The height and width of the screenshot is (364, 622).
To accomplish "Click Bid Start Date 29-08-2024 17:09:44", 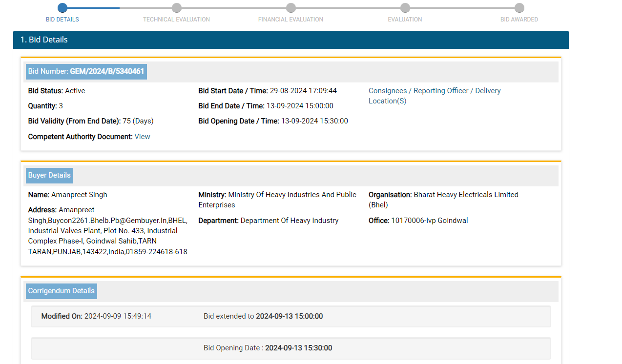I will (x=268, y=91).
